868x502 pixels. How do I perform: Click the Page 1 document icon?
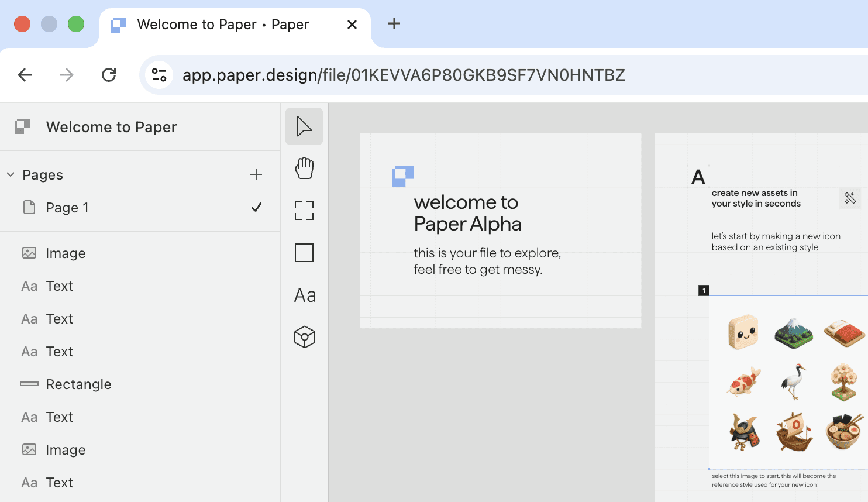(x=29, y=207)
